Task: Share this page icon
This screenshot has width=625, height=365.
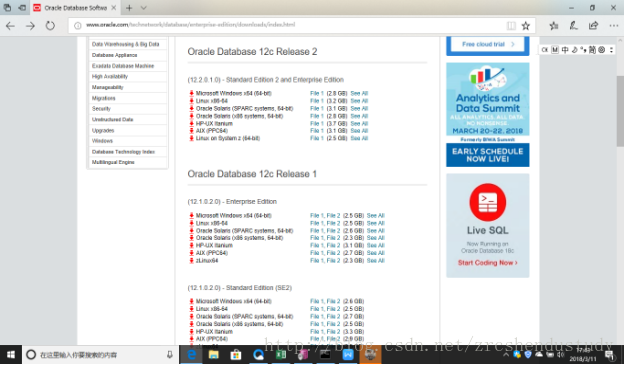Action: pyautogui.click(x=594, y=26)
